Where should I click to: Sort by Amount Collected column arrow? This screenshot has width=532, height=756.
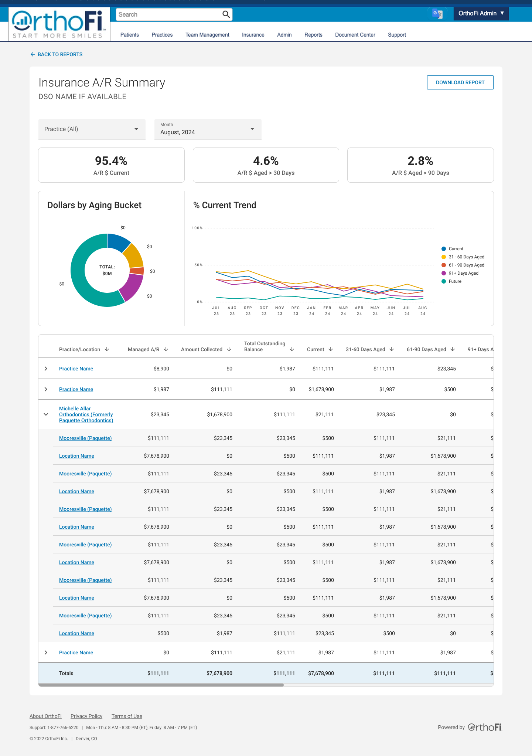tap(229, 349)
